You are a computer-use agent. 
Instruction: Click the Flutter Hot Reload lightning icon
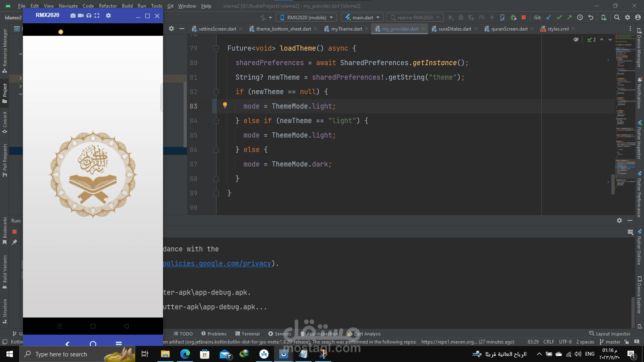tap(492, 17)
